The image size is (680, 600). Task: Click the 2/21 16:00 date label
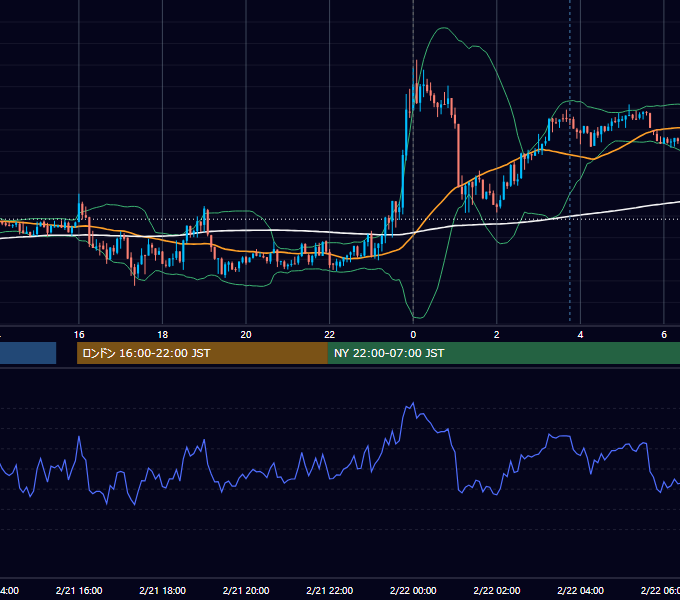click(79, 591)
